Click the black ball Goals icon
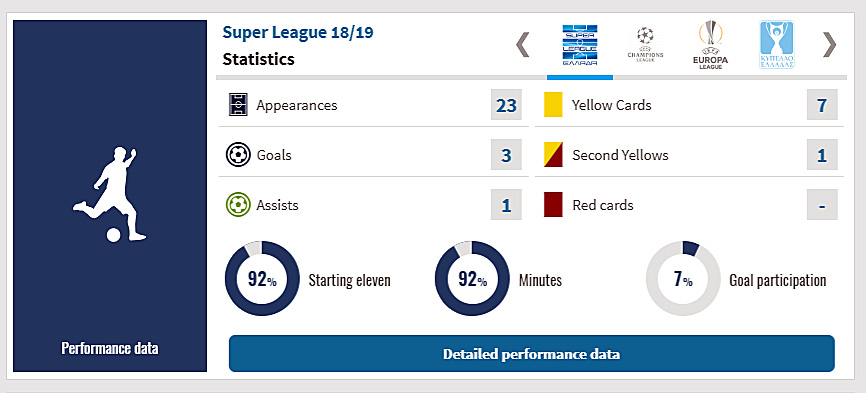The height and width of the screenshot is (393, 866). [x=238, y=155]
